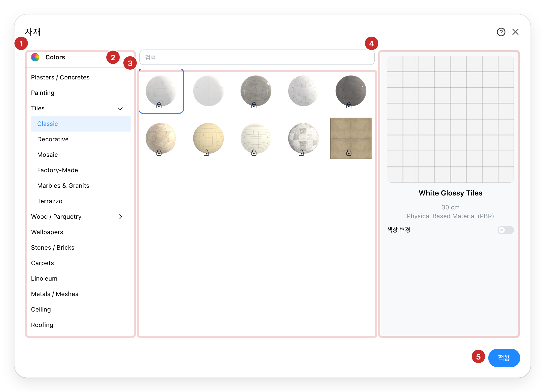This screenshot has width=545, height=392.
Task: Open the Linoleum category
Action: pos(44,279)
